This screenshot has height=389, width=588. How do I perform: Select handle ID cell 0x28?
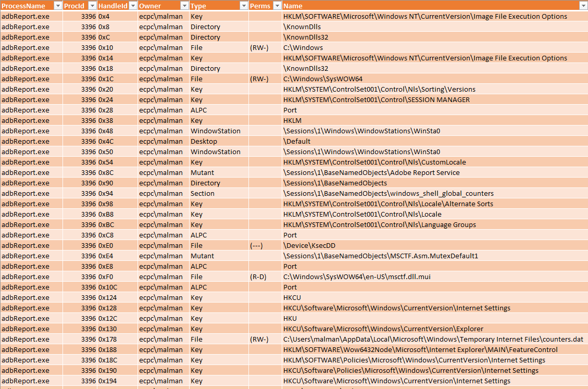click(117, 110)
